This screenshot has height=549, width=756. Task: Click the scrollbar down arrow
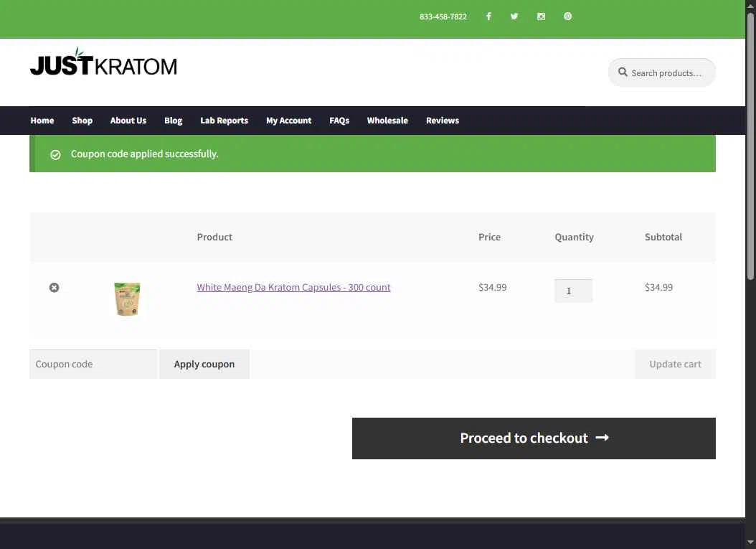pyautogui.click(x=750, y=543)
